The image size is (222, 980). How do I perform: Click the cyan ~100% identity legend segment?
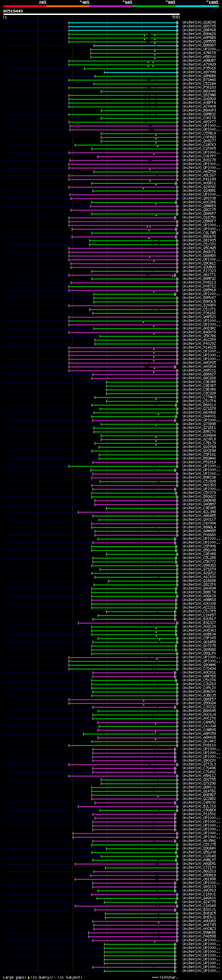(197, 6)
